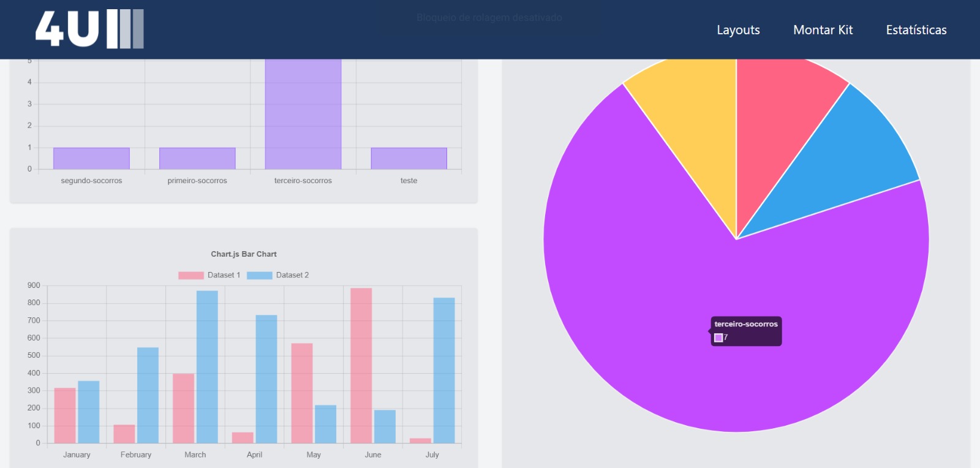Click the June axis label
The width and height of the screenshot is (980, 468).
pos(373,455)
